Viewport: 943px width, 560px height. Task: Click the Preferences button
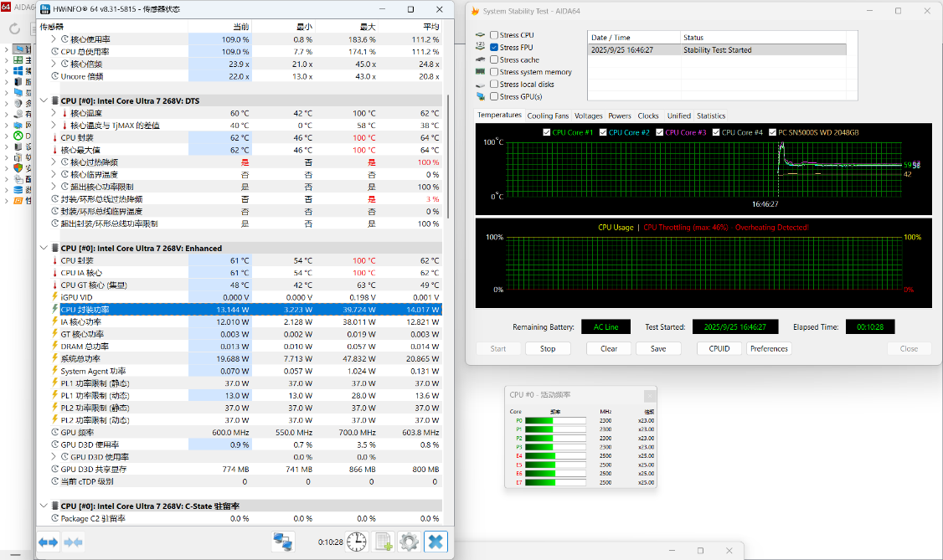(769, 348)
